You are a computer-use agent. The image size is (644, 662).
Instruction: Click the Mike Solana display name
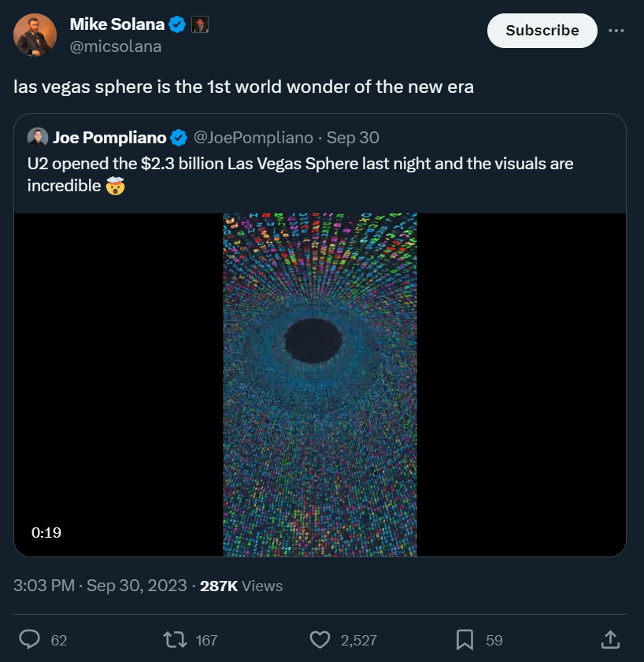(x=117, y=24)
